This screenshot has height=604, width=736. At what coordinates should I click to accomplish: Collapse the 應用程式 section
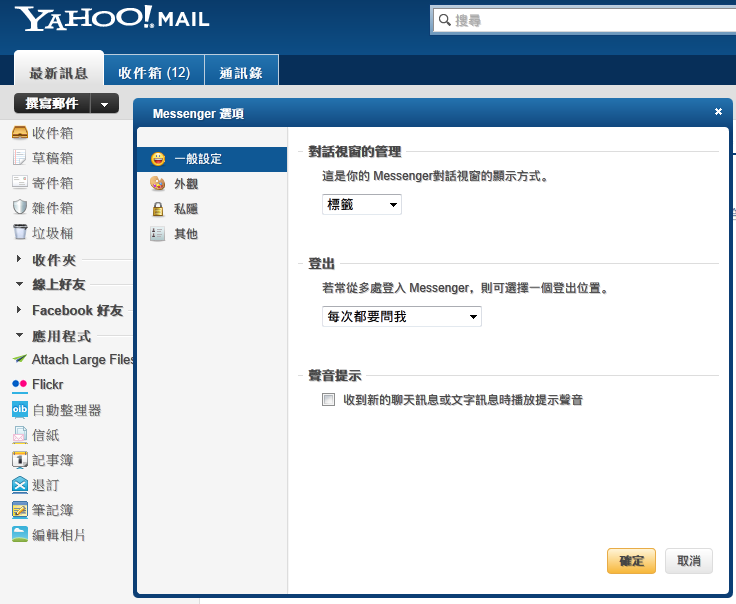[19, 335]
